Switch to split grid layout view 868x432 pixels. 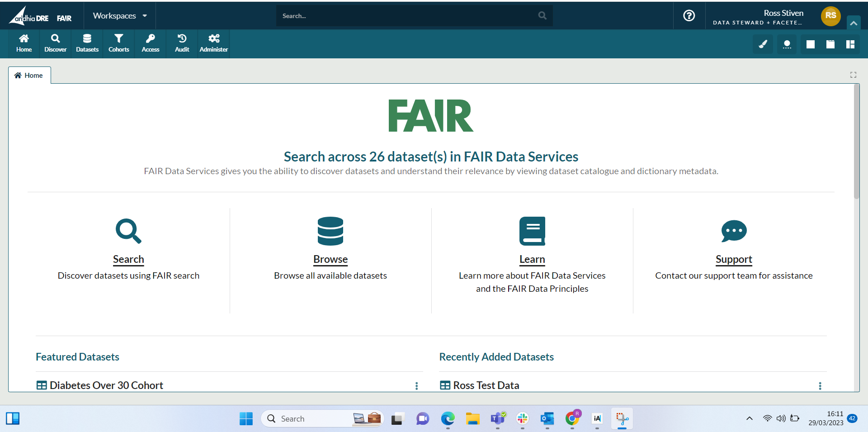(x=850, y=44)
